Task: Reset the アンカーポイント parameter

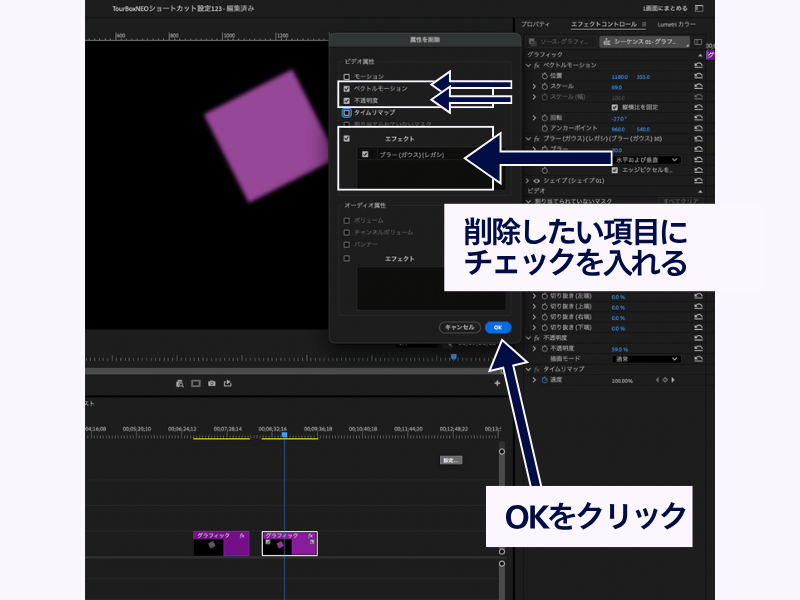Action: coord(697,128)
